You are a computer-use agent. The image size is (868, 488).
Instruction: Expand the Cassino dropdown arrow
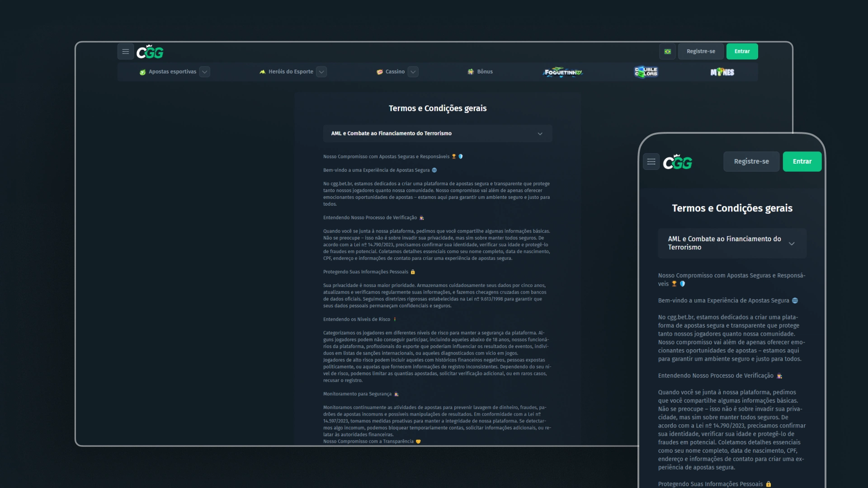[413, 72]
